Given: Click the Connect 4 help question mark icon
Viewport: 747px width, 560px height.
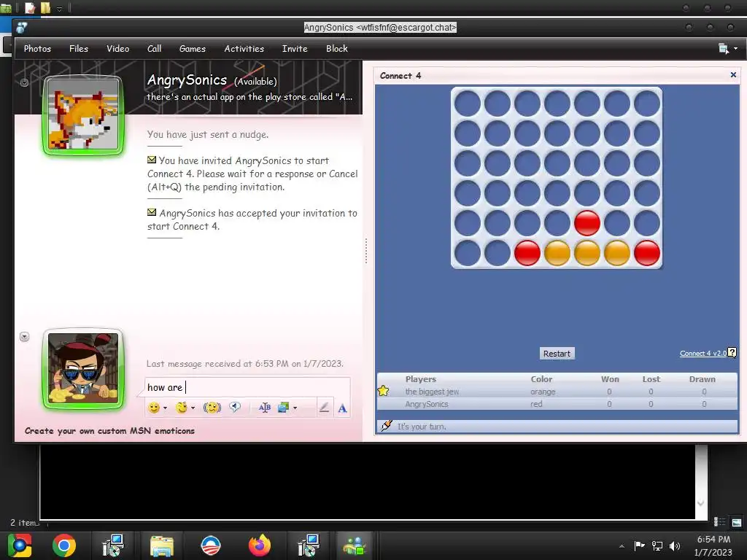Looking at the screenshot, I should 732,352.
